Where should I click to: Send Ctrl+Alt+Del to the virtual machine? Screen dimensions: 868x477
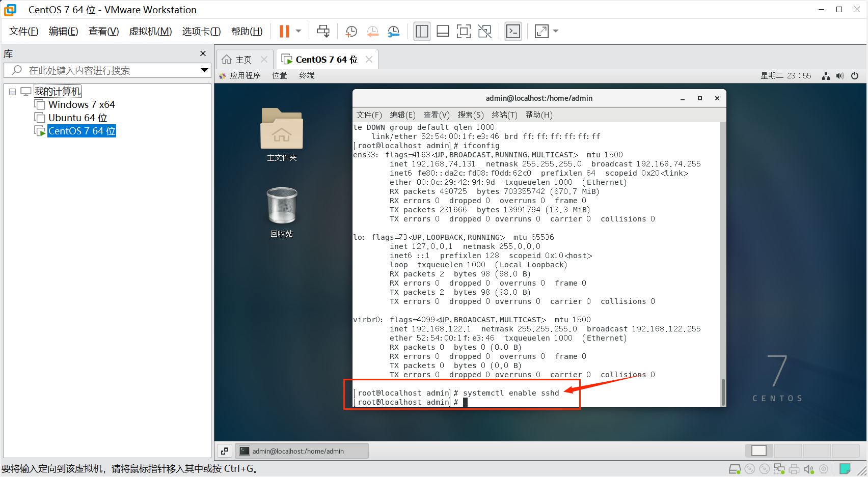tap(323, 31)
